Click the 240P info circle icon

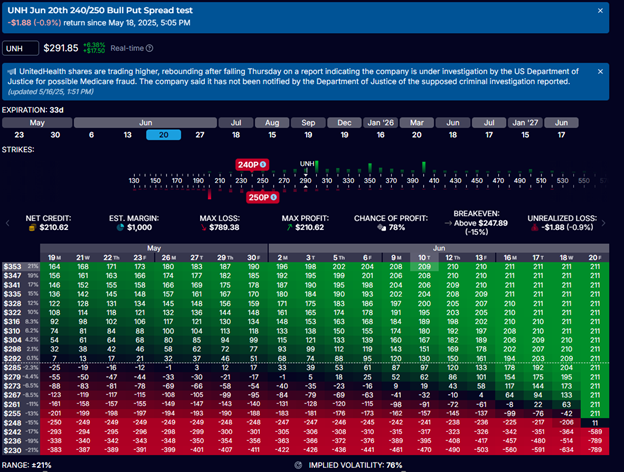point(263,165)
